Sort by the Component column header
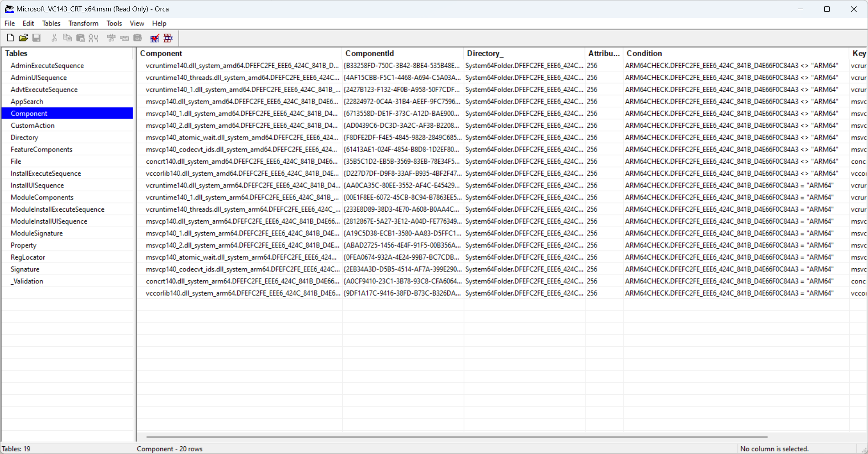868x454 pixels. (239, 53)
